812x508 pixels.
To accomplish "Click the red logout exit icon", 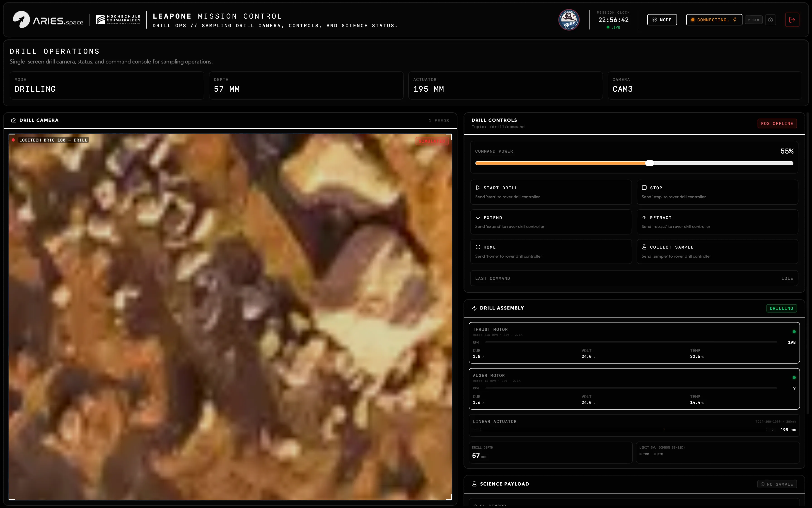I will (792, 20).
